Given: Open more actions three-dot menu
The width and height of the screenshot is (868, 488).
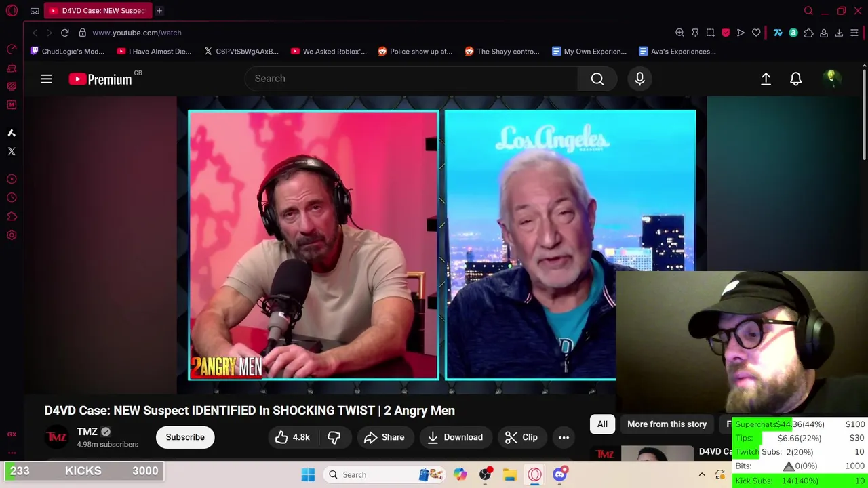Looking at the screenshot, I should coord(564,437).
